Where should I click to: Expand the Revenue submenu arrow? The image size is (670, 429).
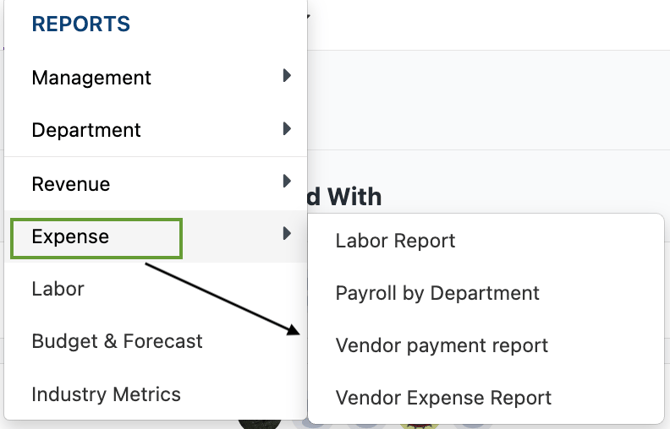287,182
